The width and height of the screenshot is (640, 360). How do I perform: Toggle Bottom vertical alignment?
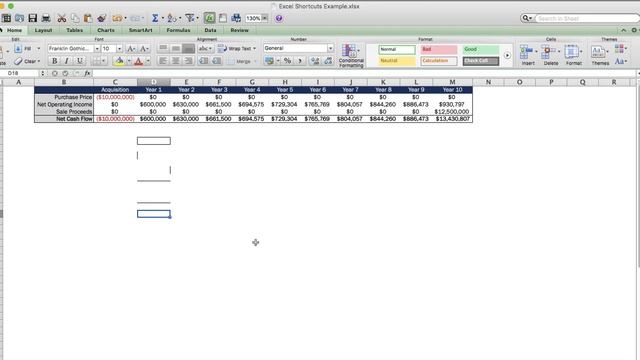click(189, 49)
